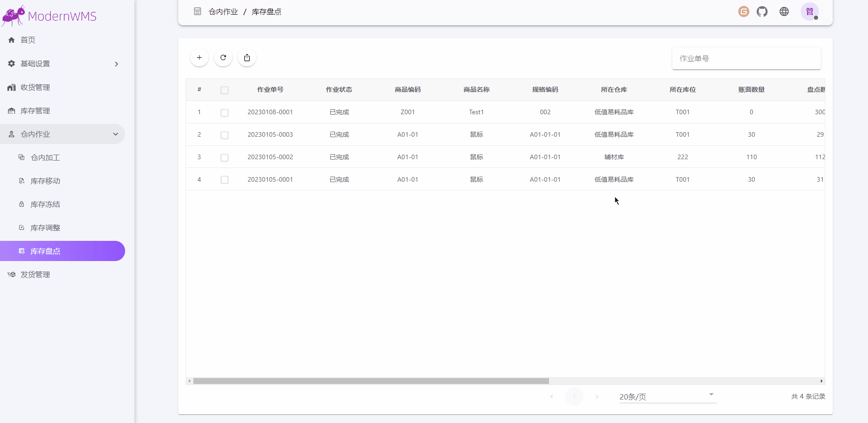
Task: Check the row for order 20230108-0001
Action: pyautogui.click(x=225, y=112)
